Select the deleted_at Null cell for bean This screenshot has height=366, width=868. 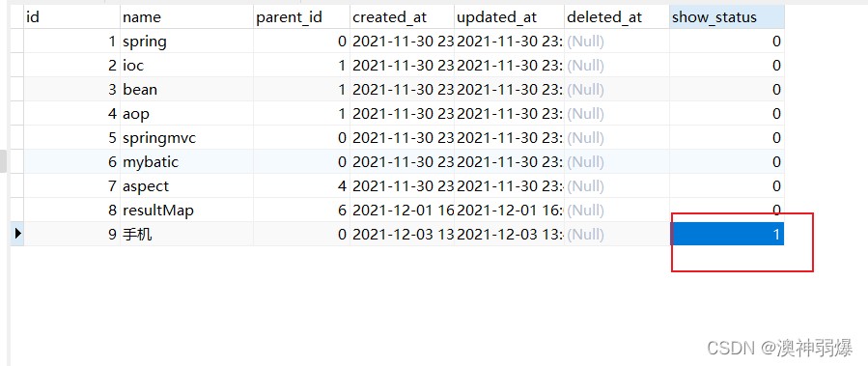pyautogui.click(x=617, y=90)
